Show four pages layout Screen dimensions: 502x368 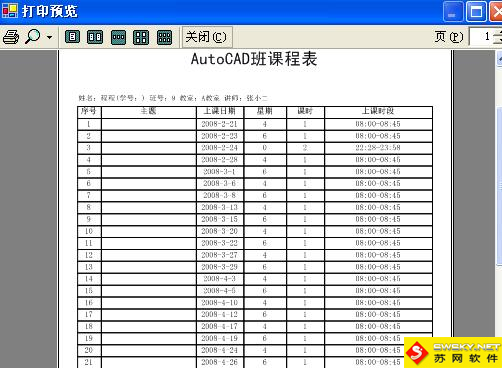tap(141, 37)
